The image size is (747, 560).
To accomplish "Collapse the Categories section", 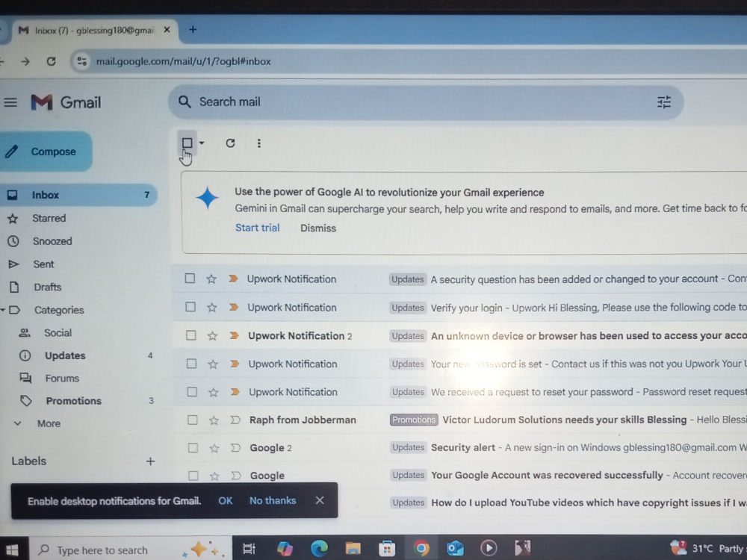I will [x=3, y=310].
